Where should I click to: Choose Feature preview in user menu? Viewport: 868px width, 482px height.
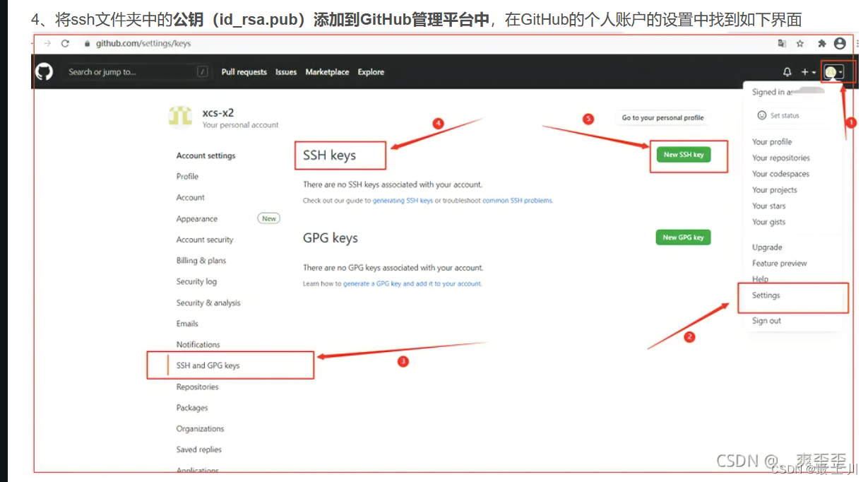point(780,264)
